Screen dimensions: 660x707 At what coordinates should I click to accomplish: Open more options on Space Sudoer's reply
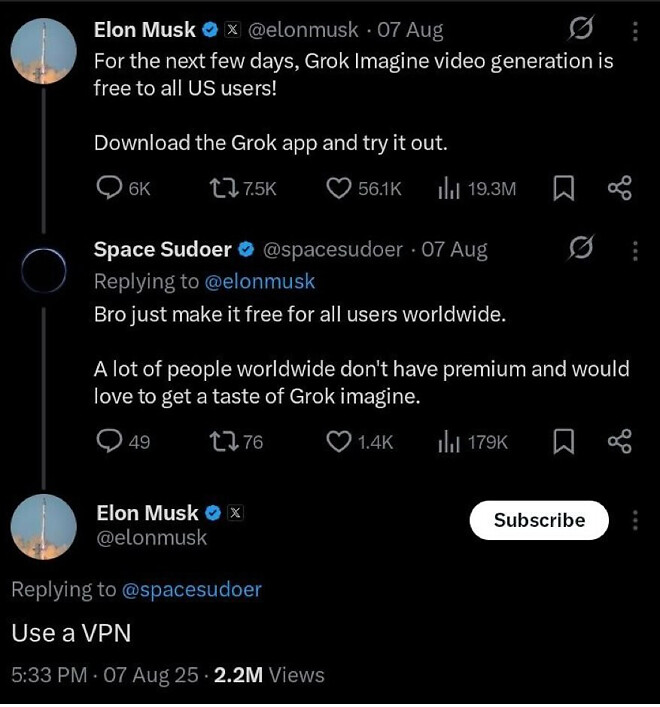[635, 249]
